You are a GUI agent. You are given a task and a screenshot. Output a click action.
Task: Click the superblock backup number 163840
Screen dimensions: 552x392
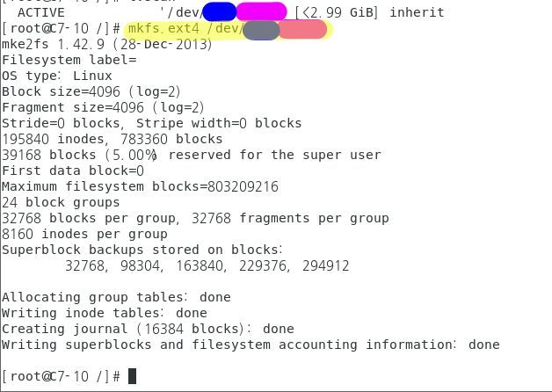coord(200,265)
